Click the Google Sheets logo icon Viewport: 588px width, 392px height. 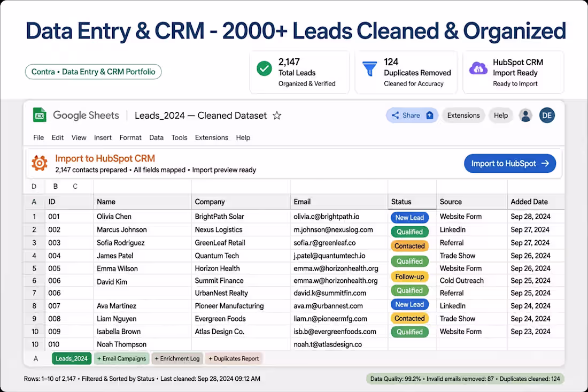(x=40, y=115)
